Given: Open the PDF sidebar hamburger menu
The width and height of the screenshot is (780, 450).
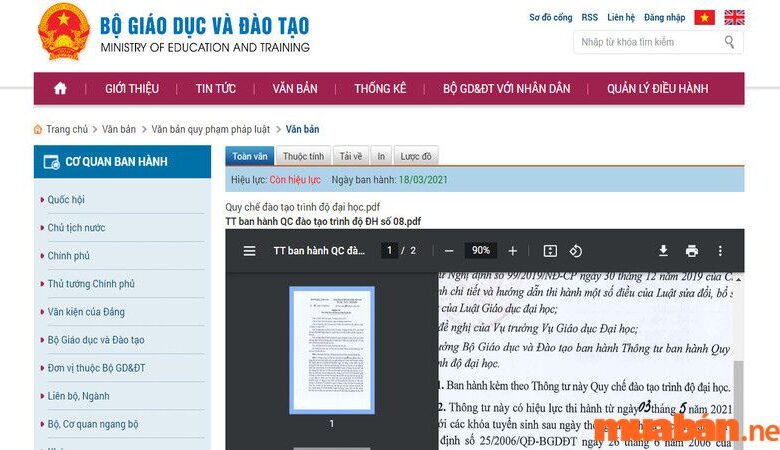Looking at the screenshot, I should [249, 251].
